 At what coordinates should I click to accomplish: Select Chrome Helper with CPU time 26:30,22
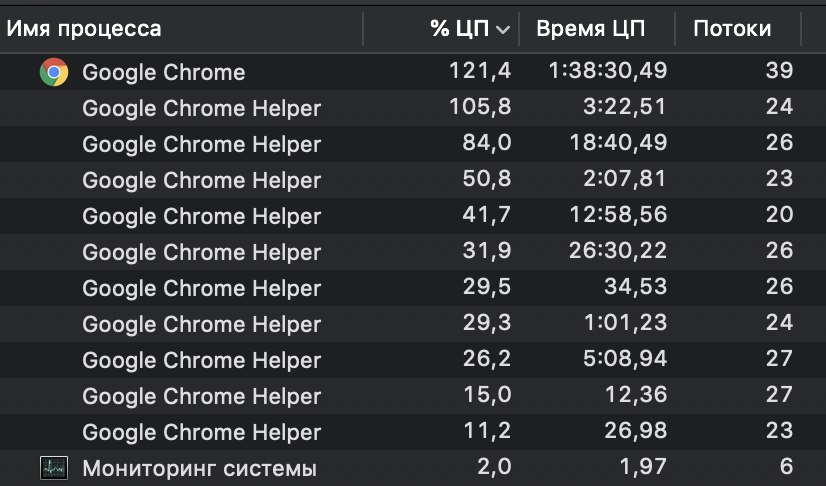tap(413, 252)
